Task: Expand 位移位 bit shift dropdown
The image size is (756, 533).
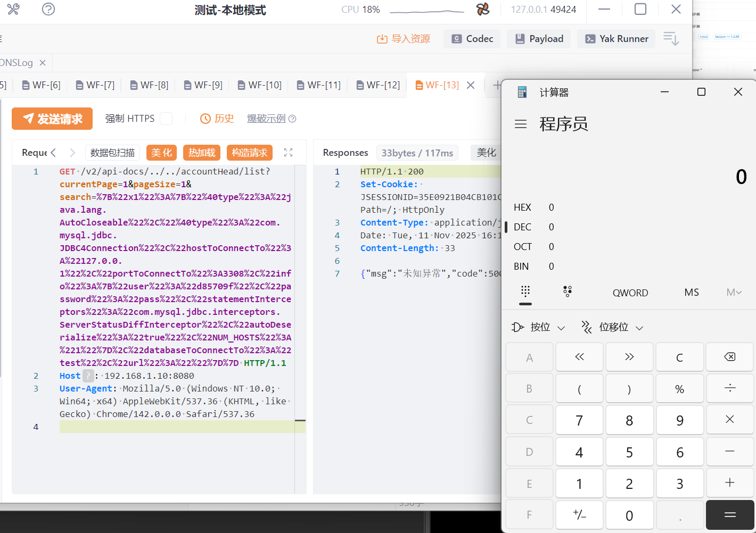Action: [x=613, y=327]
